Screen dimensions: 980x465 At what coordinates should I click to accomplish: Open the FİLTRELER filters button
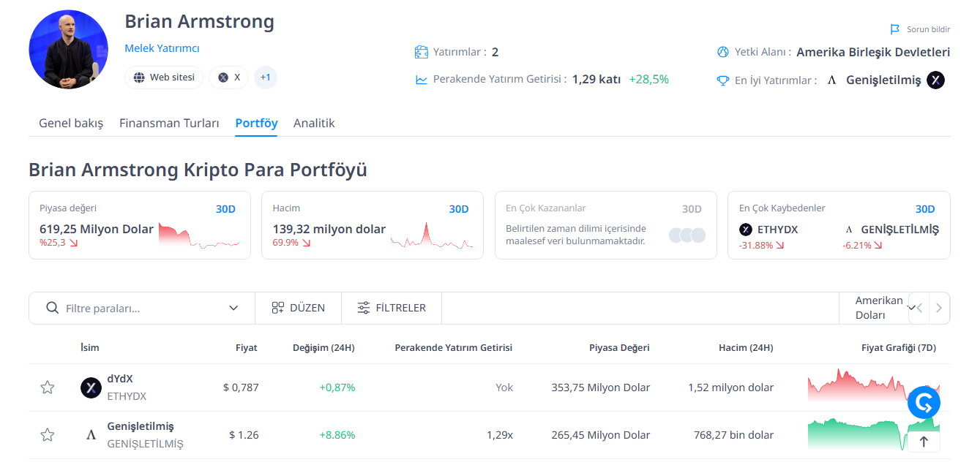tap(392, 308)
